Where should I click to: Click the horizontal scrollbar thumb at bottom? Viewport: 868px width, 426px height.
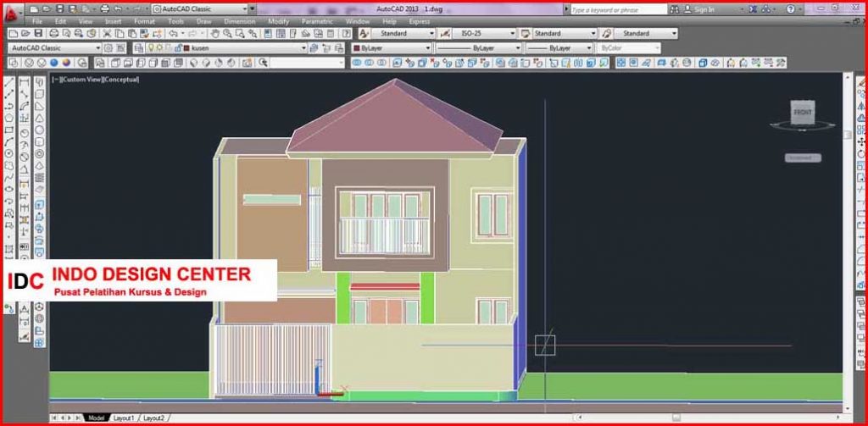(676, 418)
